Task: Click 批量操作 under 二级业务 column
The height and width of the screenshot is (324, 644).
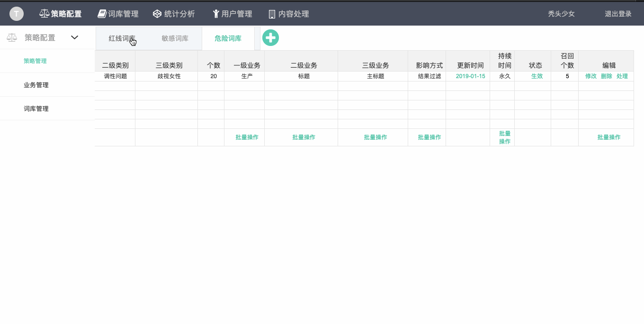Action: pyautogui.click(x=304, y=137)
